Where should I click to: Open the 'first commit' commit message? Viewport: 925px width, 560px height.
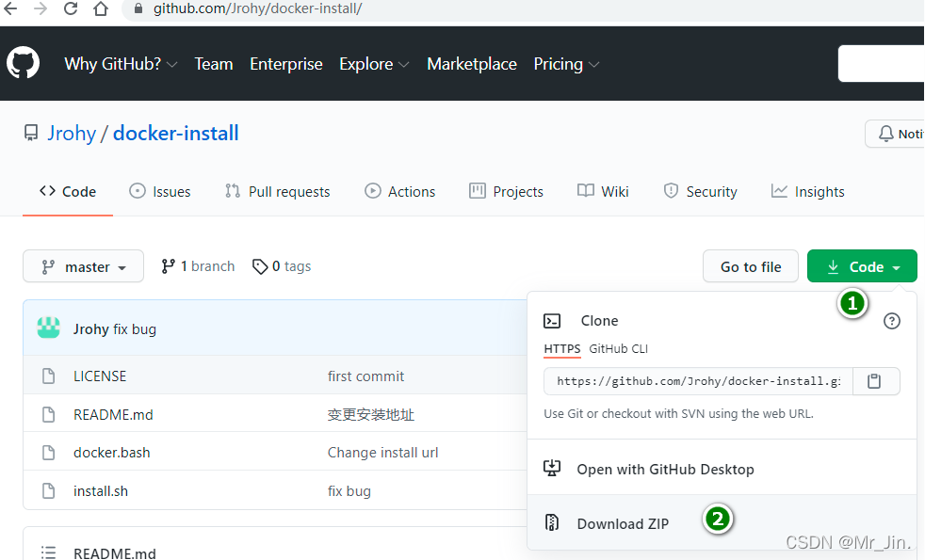(365, 376)
